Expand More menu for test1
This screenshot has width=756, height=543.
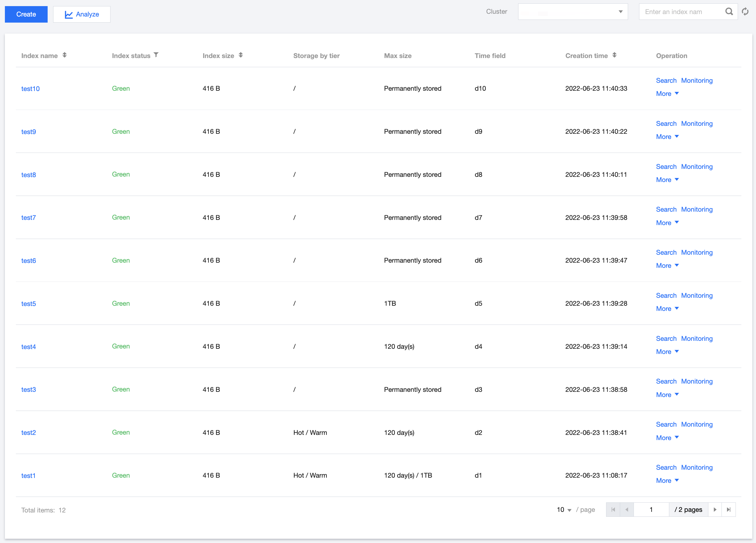tap(667, 481)
